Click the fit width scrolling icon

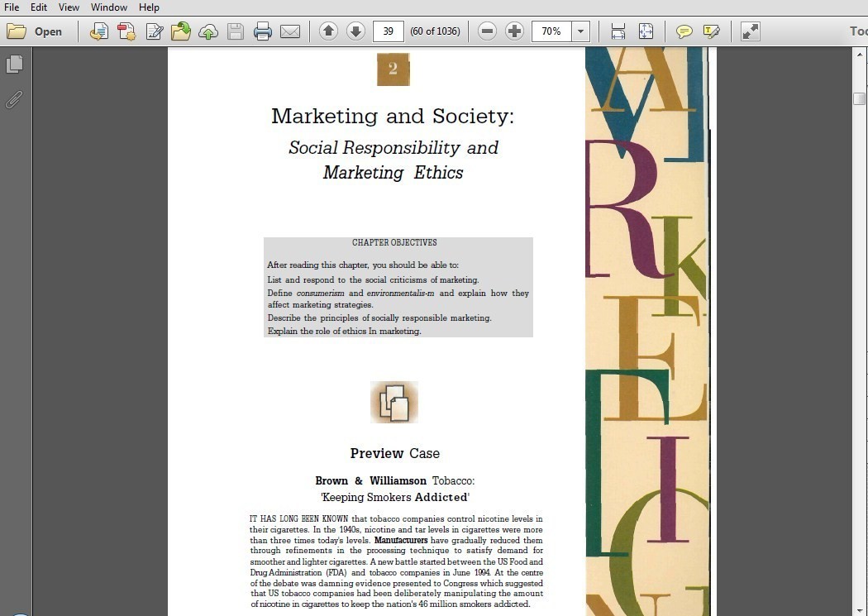[618, 31]
